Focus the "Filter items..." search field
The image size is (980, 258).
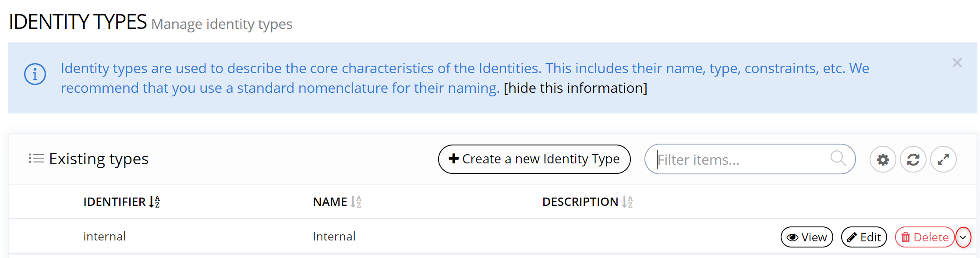click(x=740, y=159)
